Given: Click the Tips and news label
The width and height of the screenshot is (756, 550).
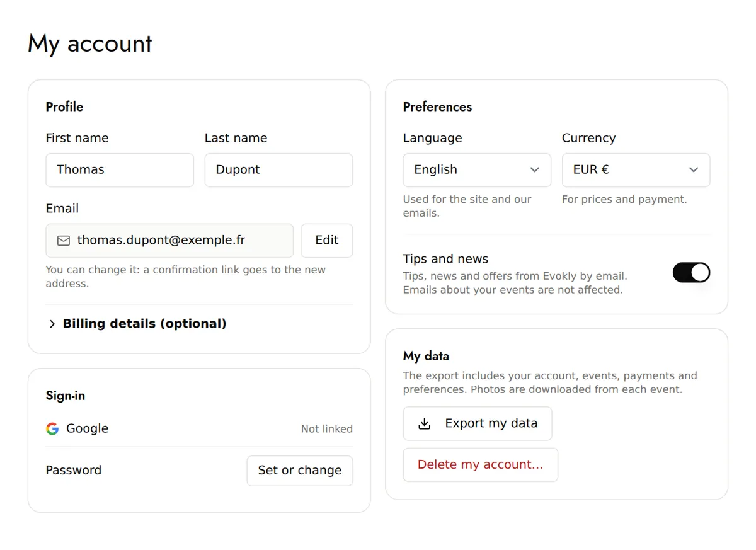Looking at the screenshot, I should 445,259.
